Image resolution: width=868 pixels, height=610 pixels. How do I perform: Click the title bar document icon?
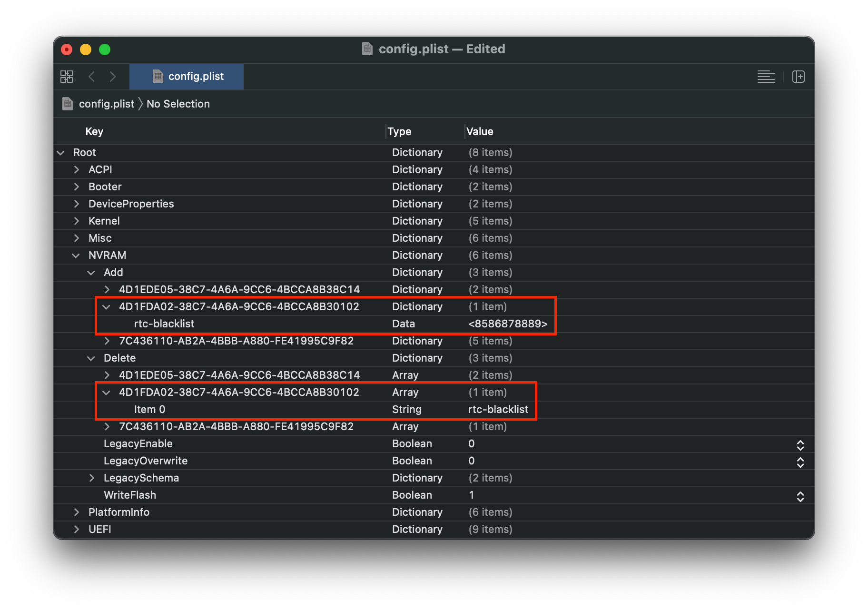[x=367, y=49]
